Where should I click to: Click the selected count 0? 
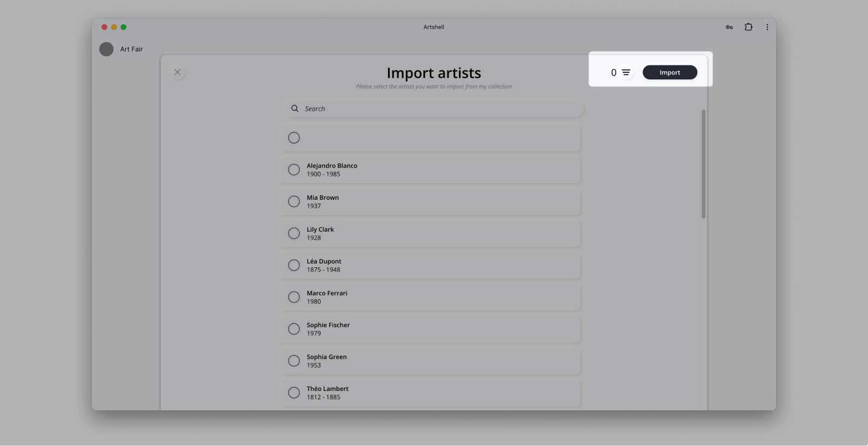click(613, 72)
